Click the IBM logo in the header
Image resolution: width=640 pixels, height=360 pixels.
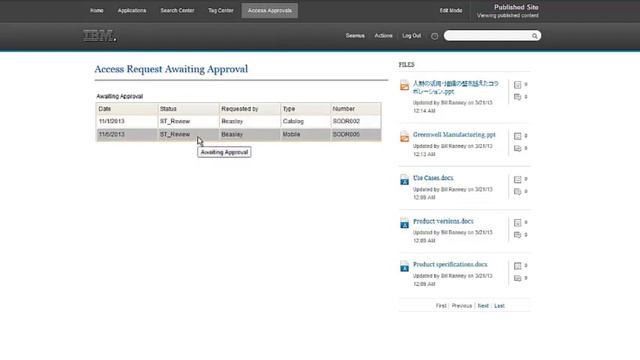click(99, 36)
